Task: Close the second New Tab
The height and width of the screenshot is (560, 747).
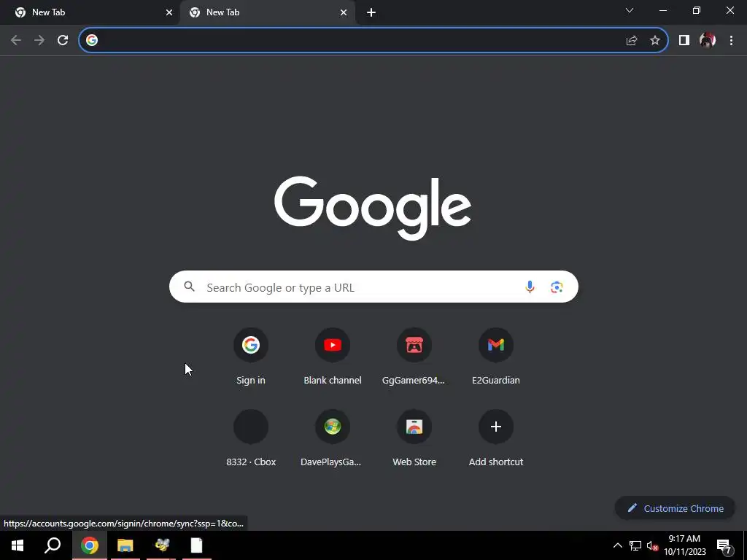Action: click(344, 13)
